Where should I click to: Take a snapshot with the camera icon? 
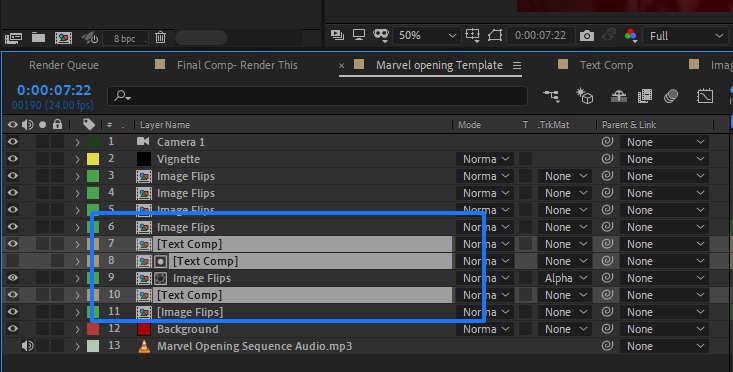click(586, 36)
